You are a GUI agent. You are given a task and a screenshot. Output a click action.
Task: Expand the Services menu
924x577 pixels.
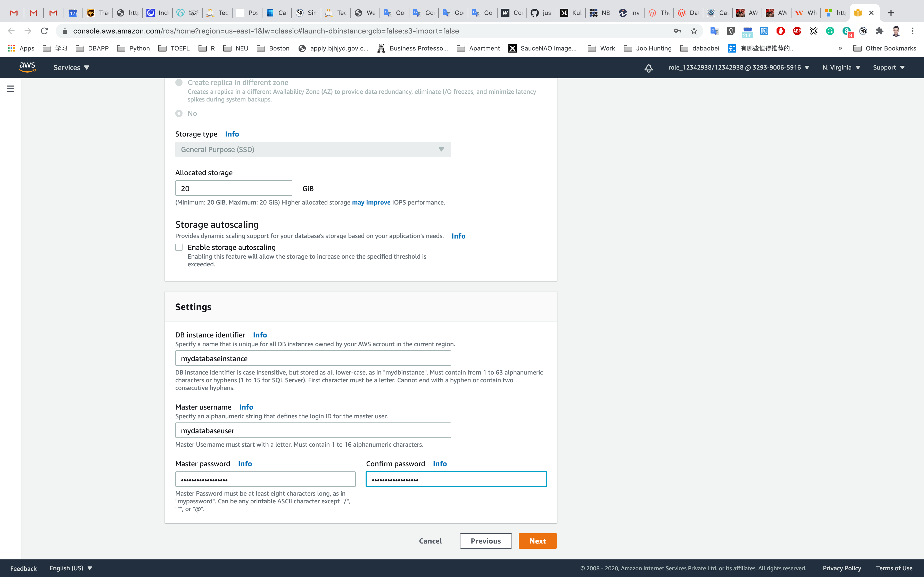click(x=71, y=67)
